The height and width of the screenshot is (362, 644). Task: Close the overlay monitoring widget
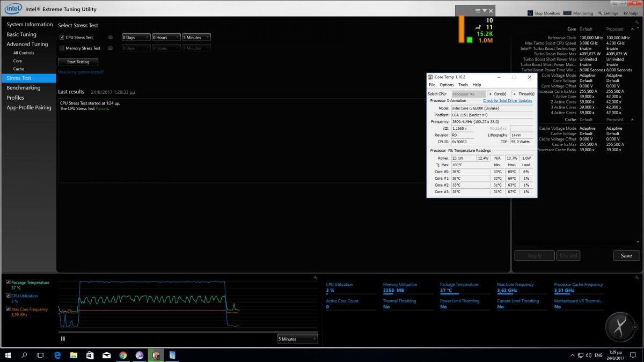[491, 11]
